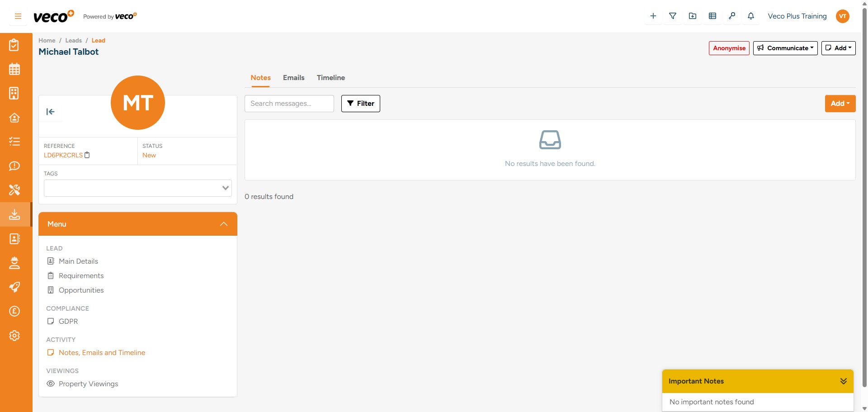
Task: Switch to the Timeline tab
Action: tap(330, 78)
